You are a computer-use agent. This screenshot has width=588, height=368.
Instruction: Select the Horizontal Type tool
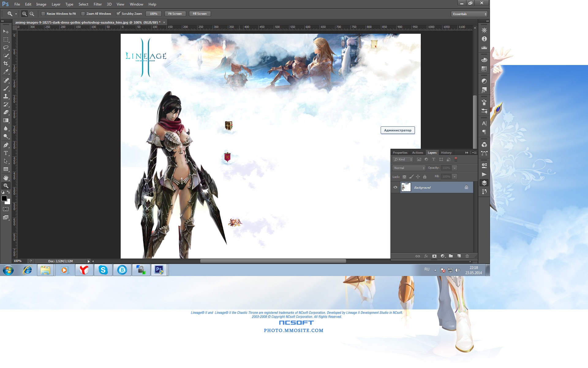6,153
